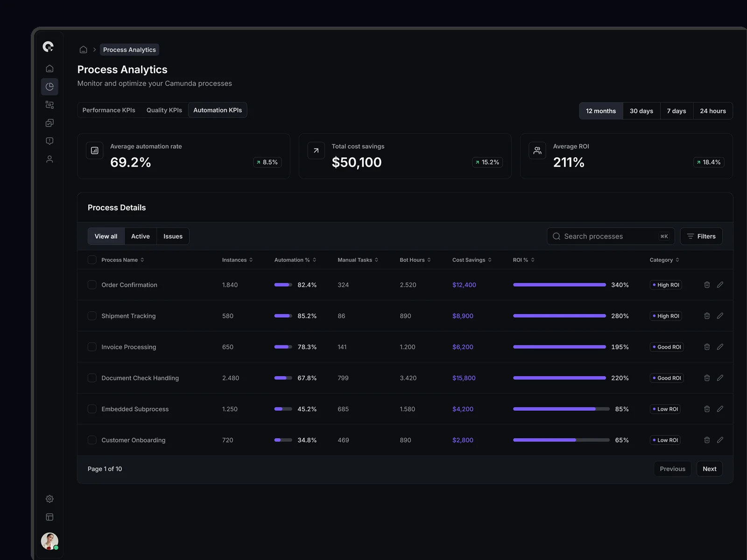Select the Embedded Subprocess checkbox
Screen dimensions: 747x560
pyautogui.click(x=92, y=409)
